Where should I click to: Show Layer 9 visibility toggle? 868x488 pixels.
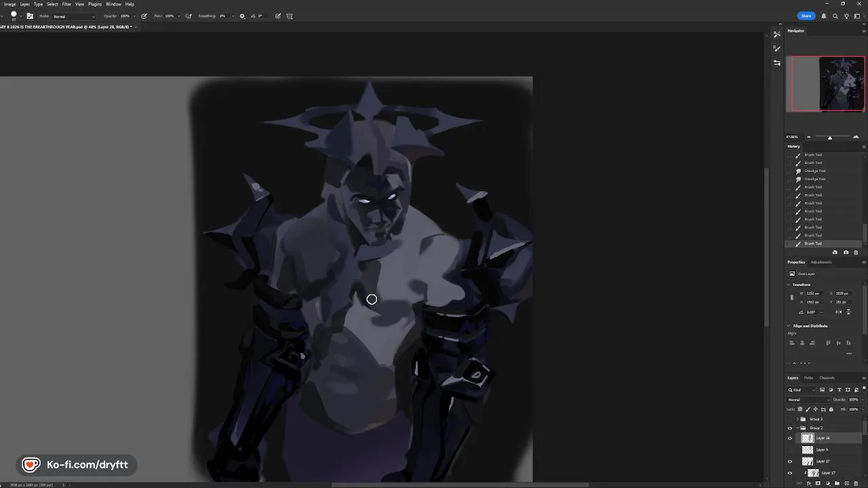pos(790,450)
